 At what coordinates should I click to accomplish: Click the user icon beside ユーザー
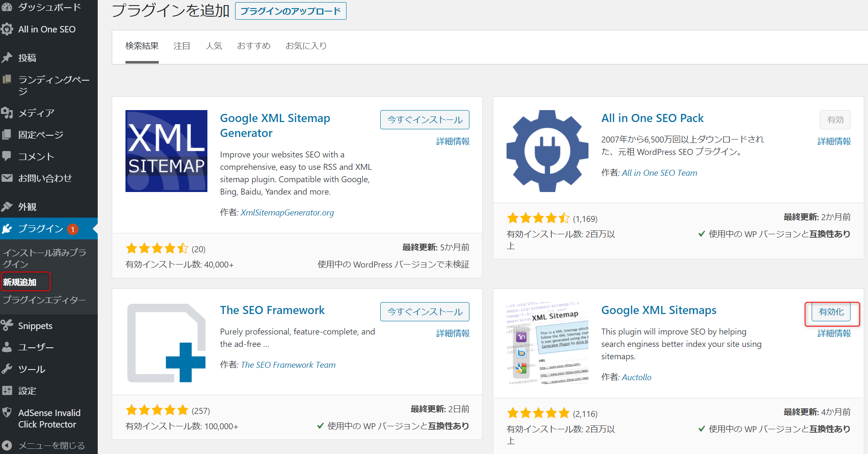7,347
